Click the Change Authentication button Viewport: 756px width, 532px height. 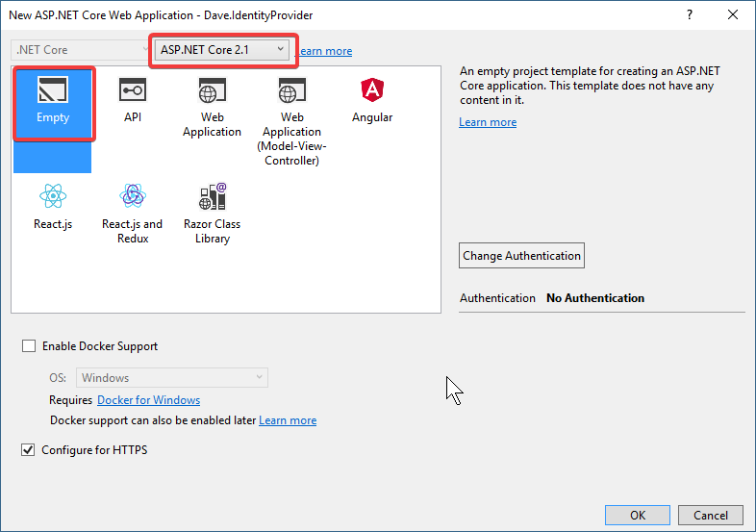coord(521,256)
